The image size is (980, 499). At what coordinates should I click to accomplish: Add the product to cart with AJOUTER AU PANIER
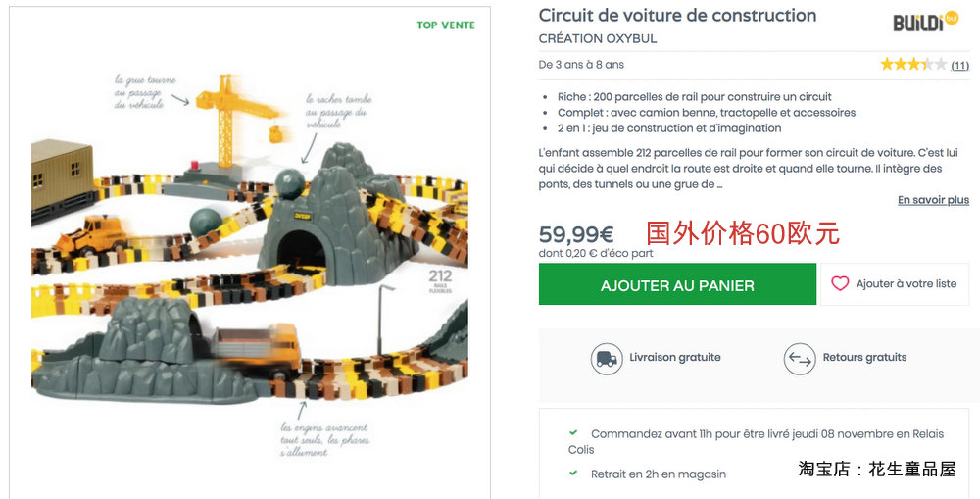[677, 284]
